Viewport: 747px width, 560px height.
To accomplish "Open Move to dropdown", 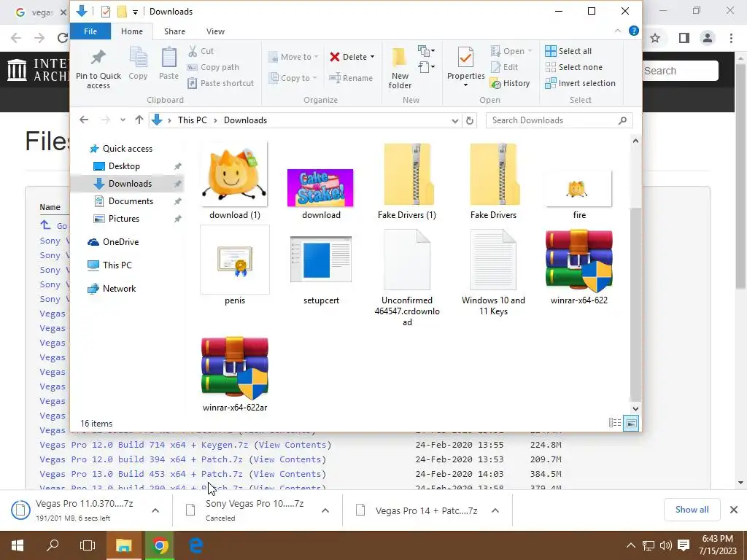I will coord(293,57).
